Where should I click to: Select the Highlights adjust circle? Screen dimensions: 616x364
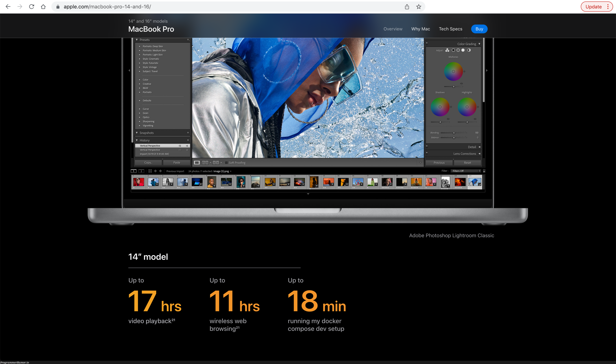click(x=463, y=50)
